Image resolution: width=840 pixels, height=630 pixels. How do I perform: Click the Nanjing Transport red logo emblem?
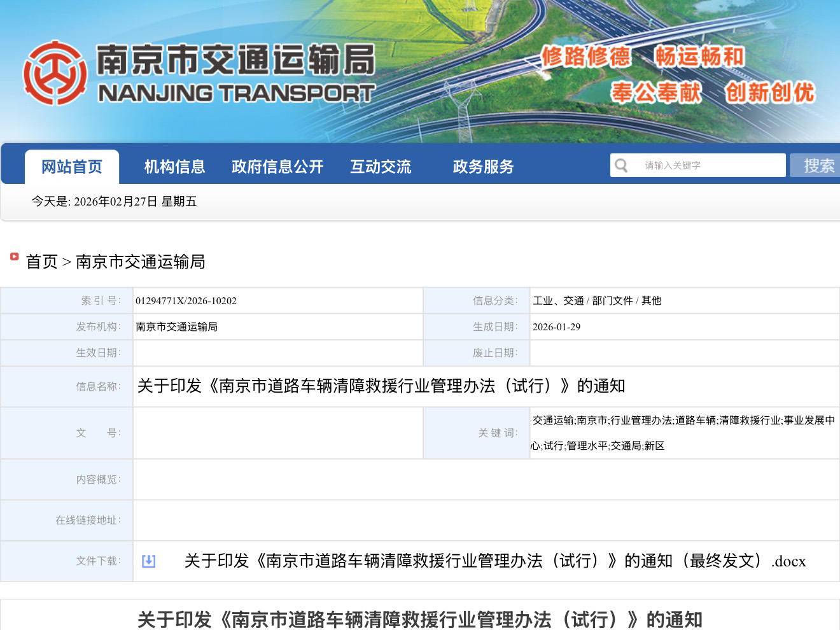[55, 73]
